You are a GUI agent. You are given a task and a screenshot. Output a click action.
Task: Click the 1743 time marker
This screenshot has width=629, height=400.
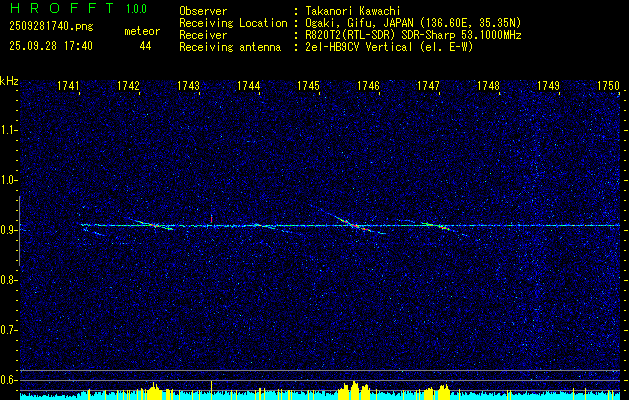pos(188,87)
